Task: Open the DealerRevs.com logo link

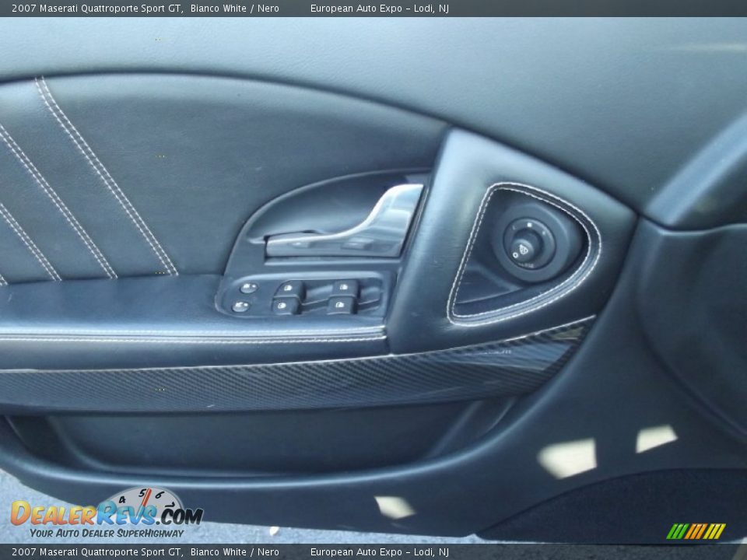Action: click(106, 514)
